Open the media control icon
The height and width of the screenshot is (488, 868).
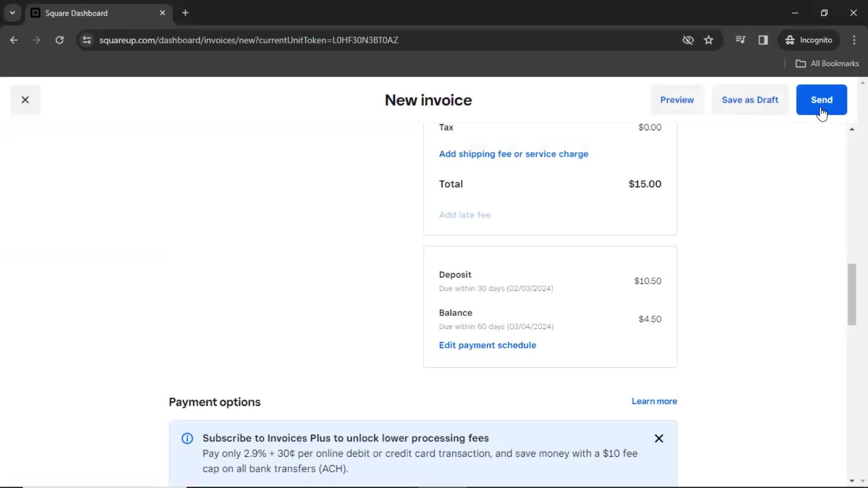click(x=740, y=40)
